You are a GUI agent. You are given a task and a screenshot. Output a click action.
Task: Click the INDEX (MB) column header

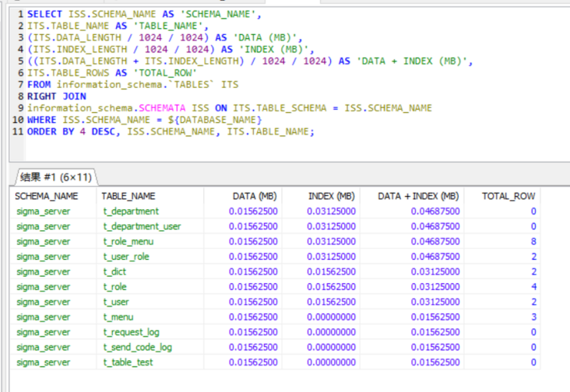point(331,196)
